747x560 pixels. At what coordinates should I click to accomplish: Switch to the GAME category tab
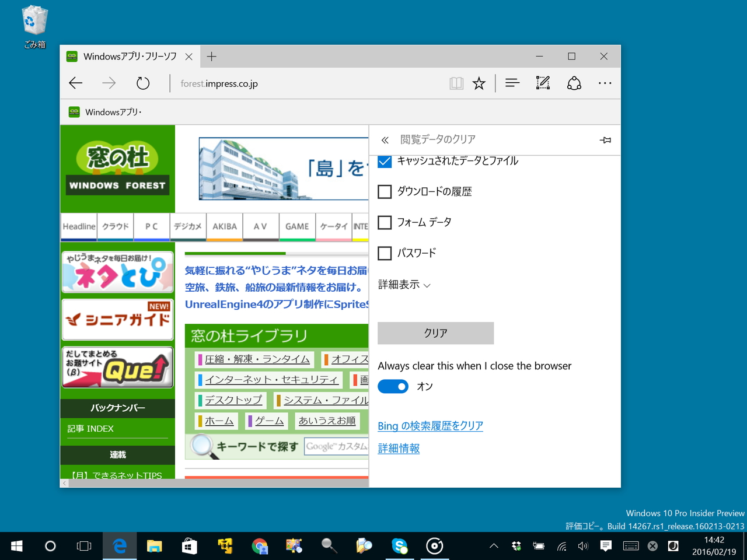coord(297,227)
